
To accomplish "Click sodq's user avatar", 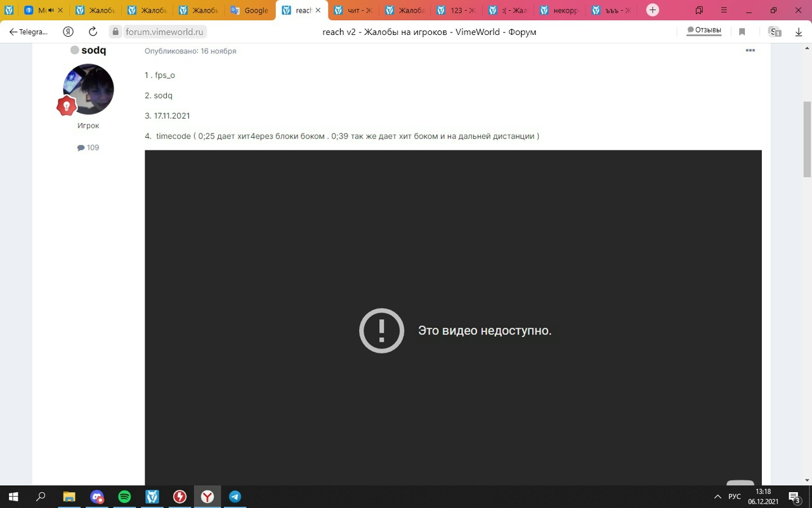I will coord(88,89).
